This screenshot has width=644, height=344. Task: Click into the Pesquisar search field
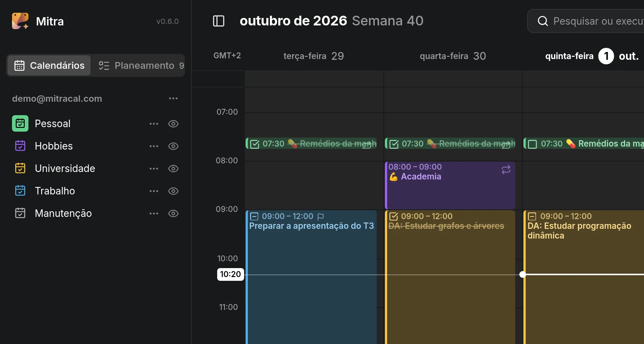click(586, 21)
